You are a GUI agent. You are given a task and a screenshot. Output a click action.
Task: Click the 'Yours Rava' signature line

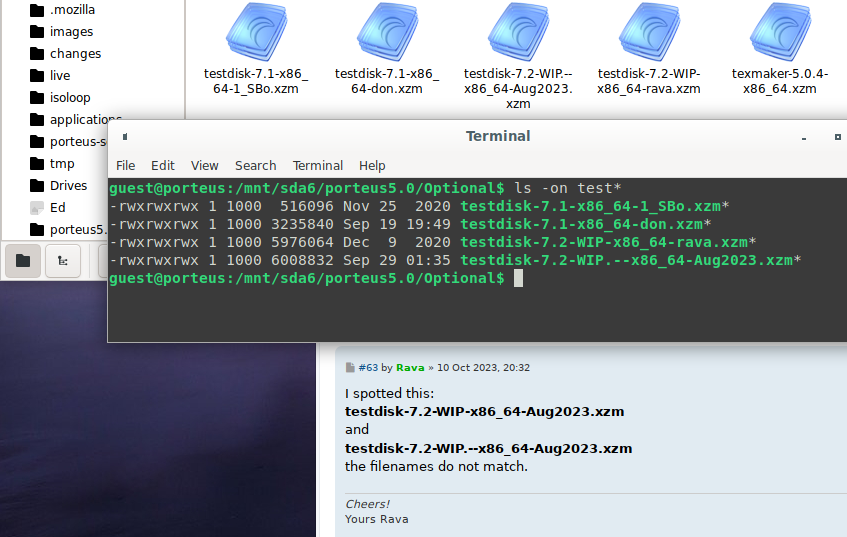click(x=377, y=519)
